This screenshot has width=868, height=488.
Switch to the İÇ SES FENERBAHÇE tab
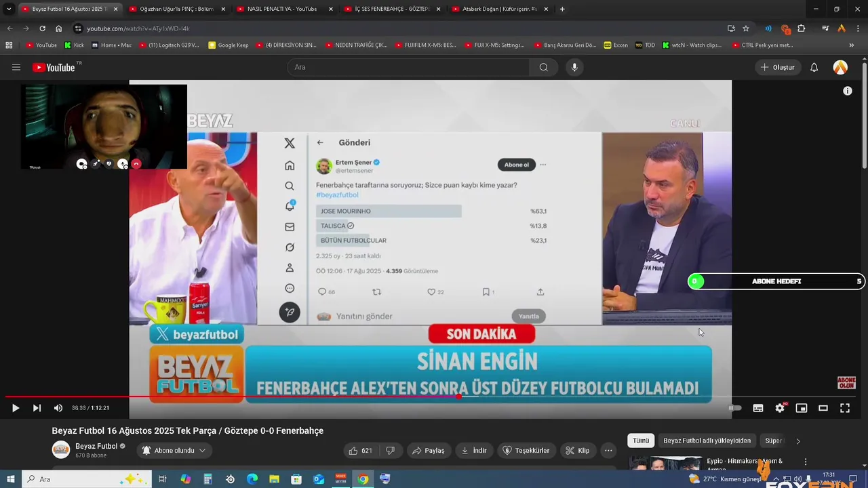(392, 9)
